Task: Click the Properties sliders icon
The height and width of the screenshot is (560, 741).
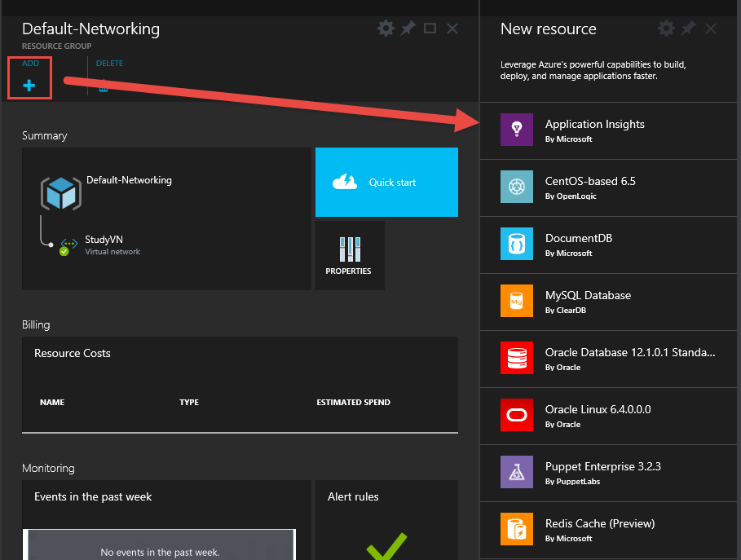Action: coord(350,249)
